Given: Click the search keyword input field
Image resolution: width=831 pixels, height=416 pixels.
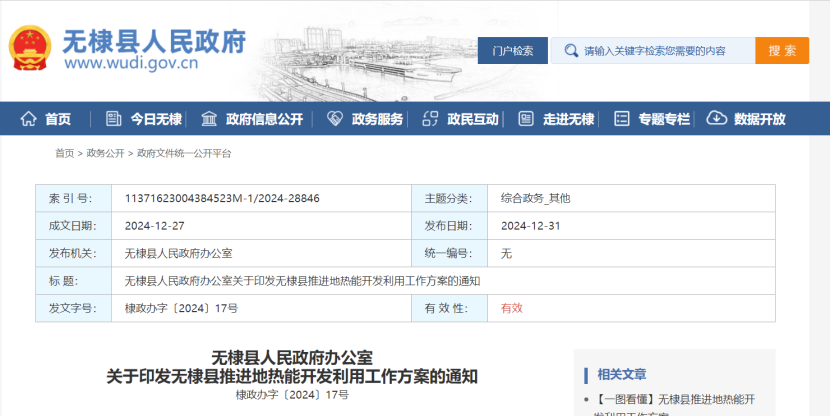Looking at the screenshot, I should click(x=660, y=51).
